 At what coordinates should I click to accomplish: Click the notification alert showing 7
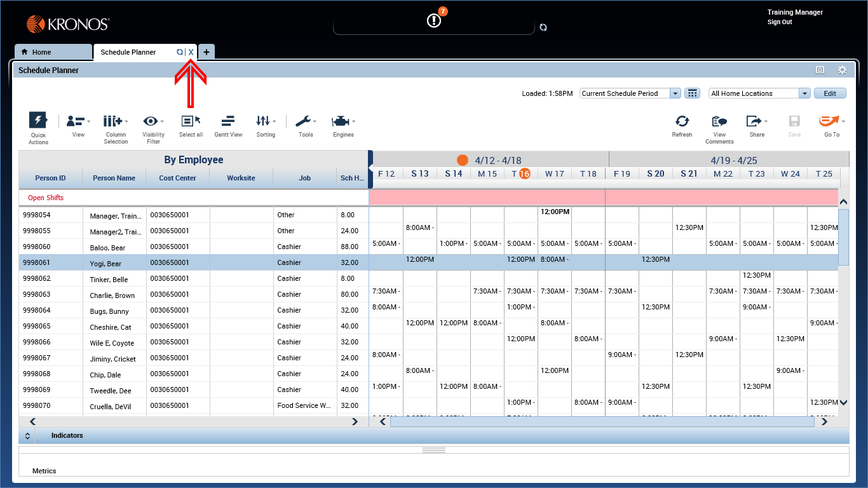(433, 20)
